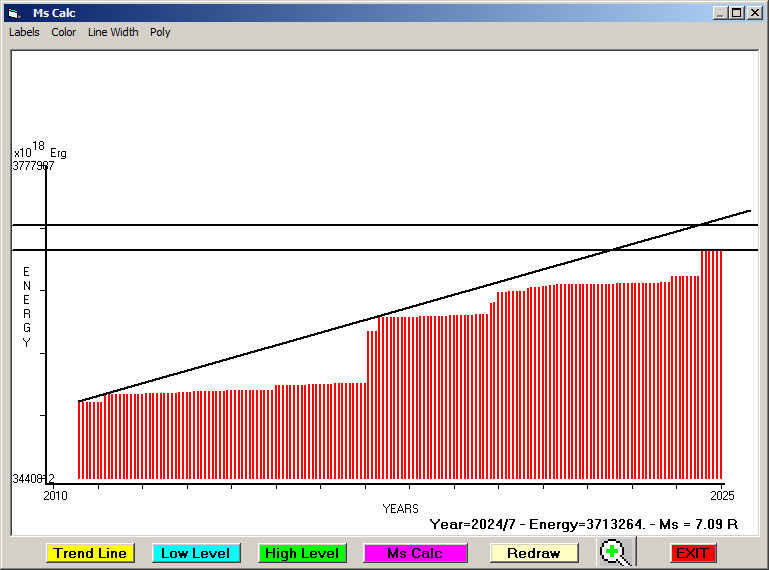
Task: Open the Color menu
Action: point(64,32)
